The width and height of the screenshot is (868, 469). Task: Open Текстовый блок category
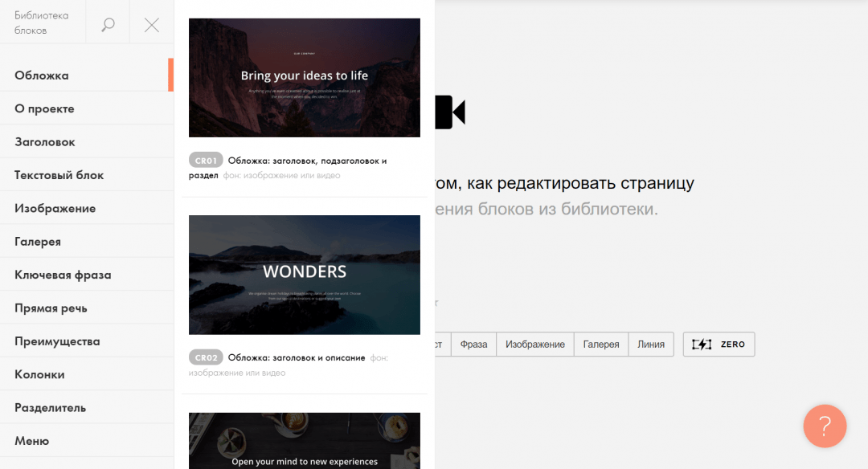(59, 175)
